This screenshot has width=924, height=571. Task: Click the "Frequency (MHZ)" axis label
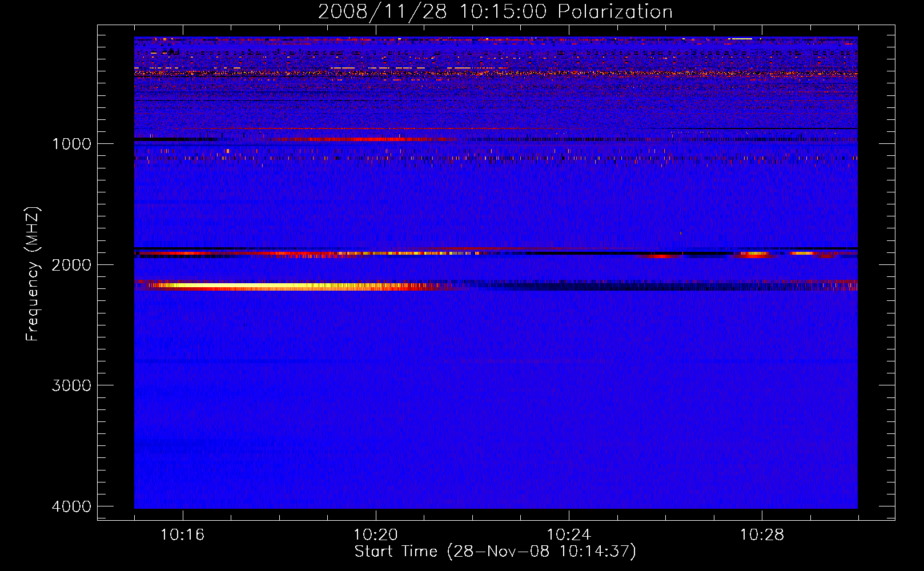pos(33,274)
